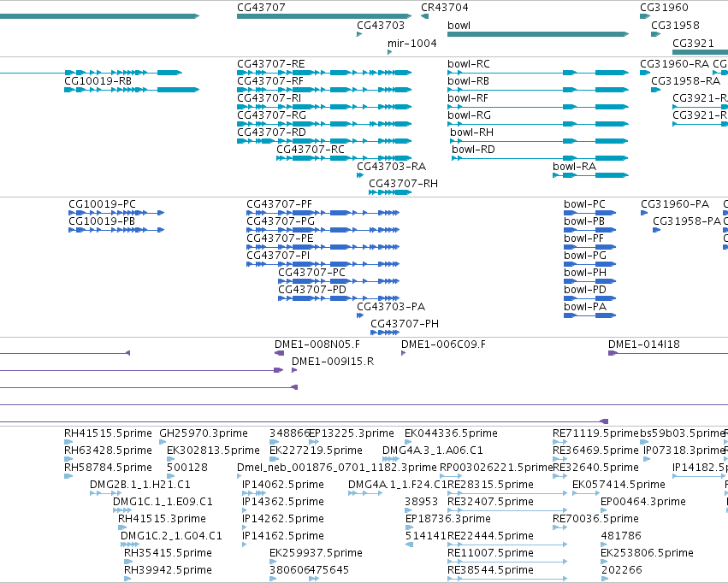Click the EK044336.5prime EST label
Screen dimensions: 728x583
pos(451,433)
